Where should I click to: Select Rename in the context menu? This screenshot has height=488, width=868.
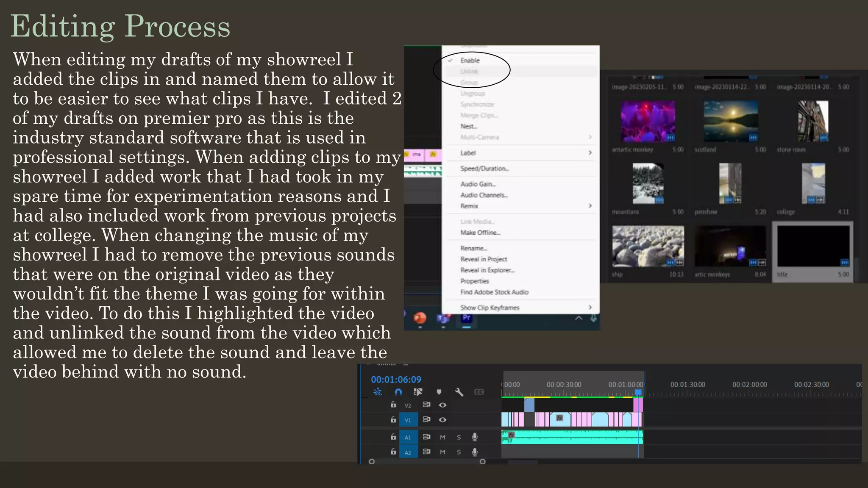click(473, 248)
